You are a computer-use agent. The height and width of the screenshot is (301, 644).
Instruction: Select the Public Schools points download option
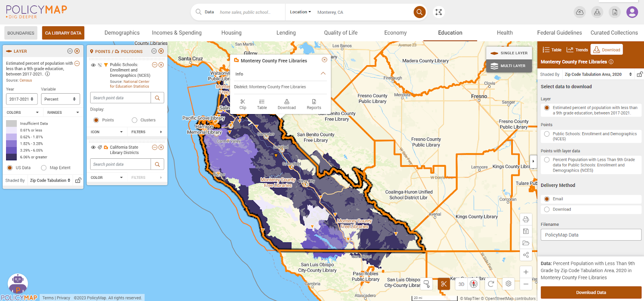click(x=547, y=134)
